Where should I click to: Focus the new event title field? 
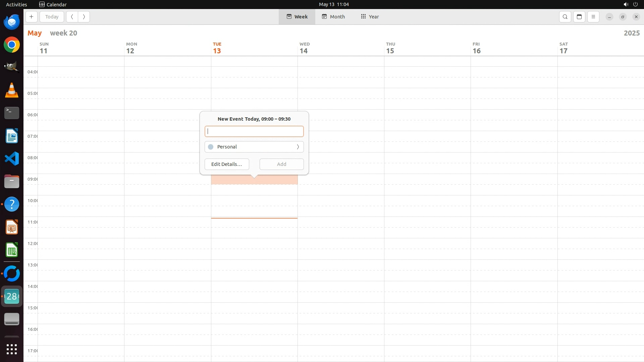point(254,131)
